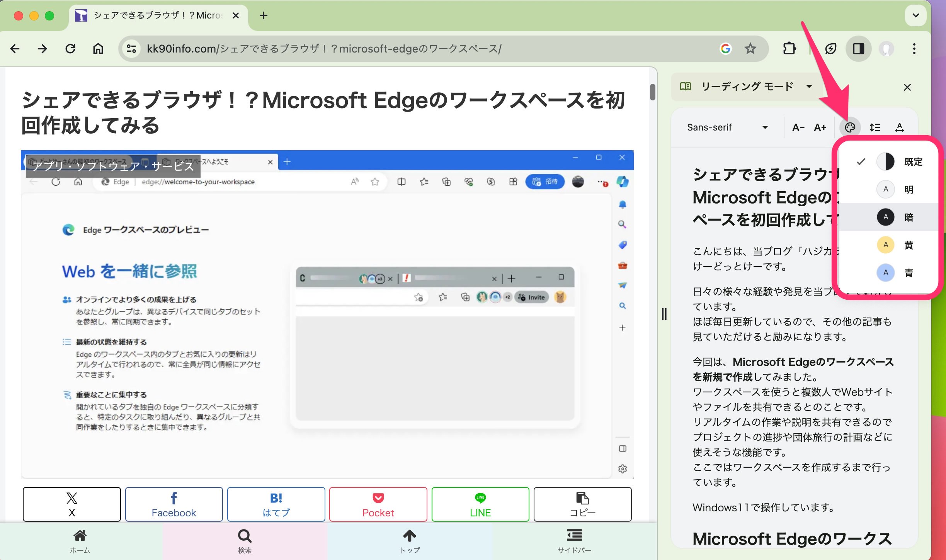Select the 黄 yellow theme

[x=889, y=245]
